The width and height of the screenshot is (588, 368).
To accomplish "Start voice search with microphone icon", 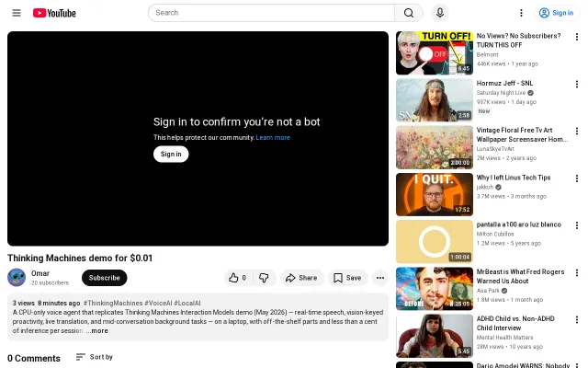I will pos(440,13).
